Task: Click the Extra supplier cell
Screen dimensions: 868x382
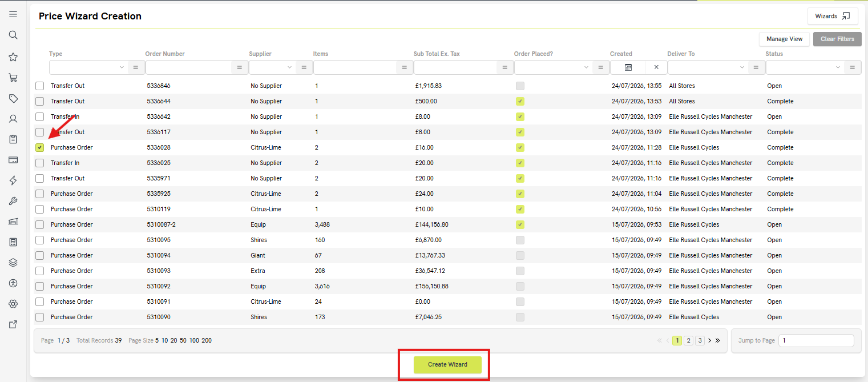Action: 258,271
